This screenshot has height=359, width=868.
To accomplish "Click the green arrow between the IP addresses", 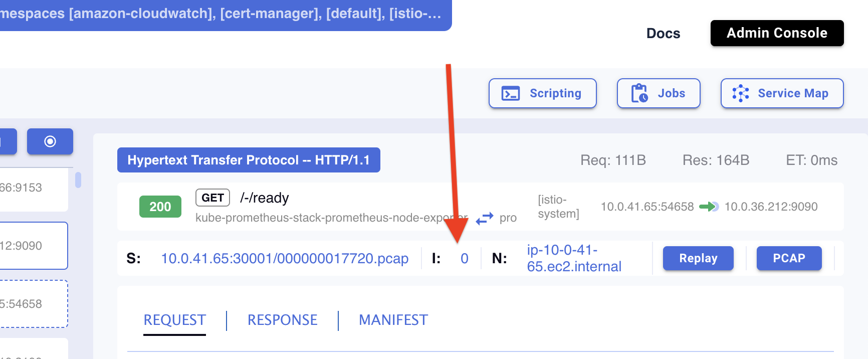I will click(x=709, y=206).
